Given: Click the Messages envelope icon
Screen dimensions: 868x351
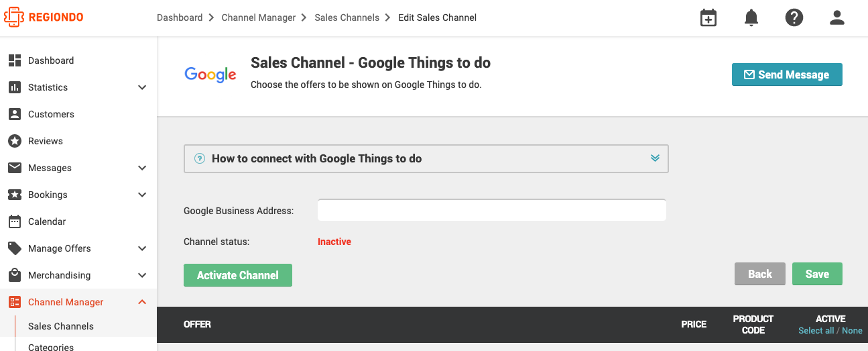Looking at the screenshot, I should 15,168.
